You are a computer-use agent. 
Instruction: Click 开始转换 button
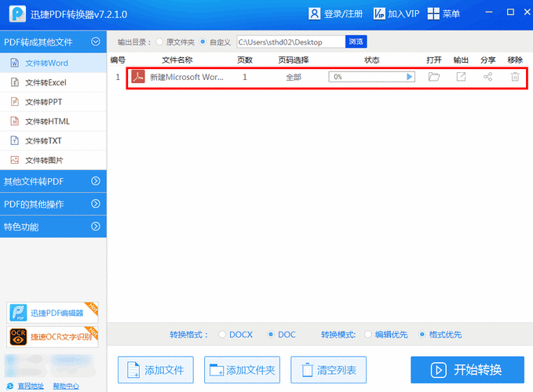tap(467, 369)
